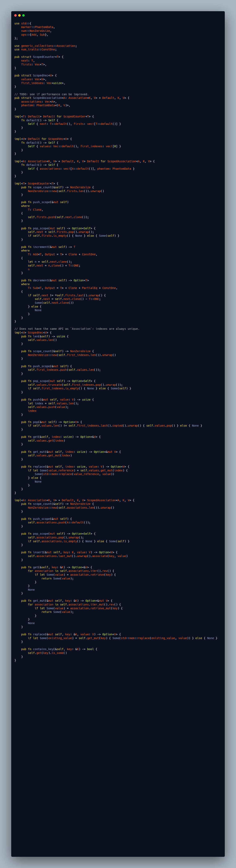Viewport: 236px width, 868px height.
Task: Click 'NonZeroUsize::new(self.first_indexes.len()).unwrap()'
Action: click(72, 355)
